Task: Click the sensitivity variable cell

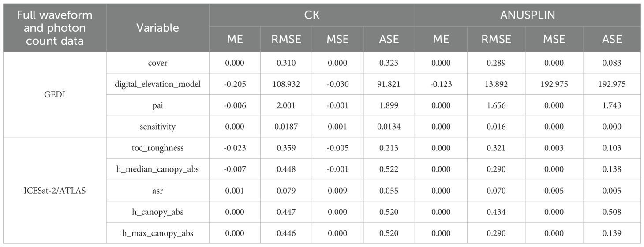Action: [157, 127]
